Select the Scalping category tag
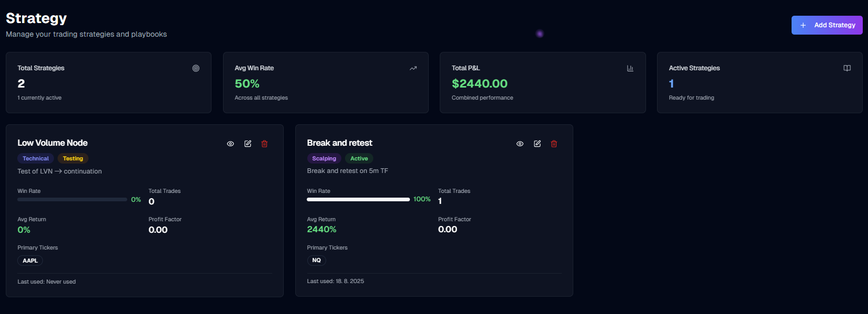Image resolution: width=868 pixels, height=314 pixels. (x=324, y=158)
